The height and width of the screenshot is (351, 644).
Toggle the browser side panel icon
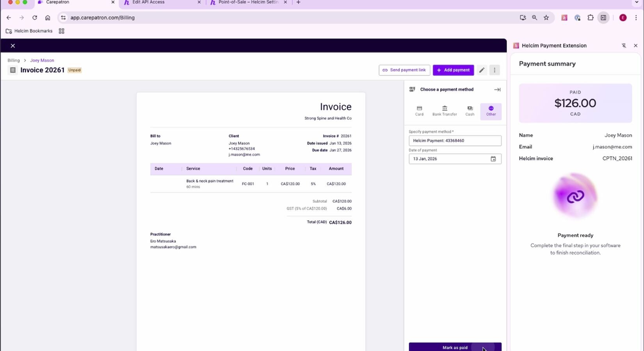(x=603, y=18)
